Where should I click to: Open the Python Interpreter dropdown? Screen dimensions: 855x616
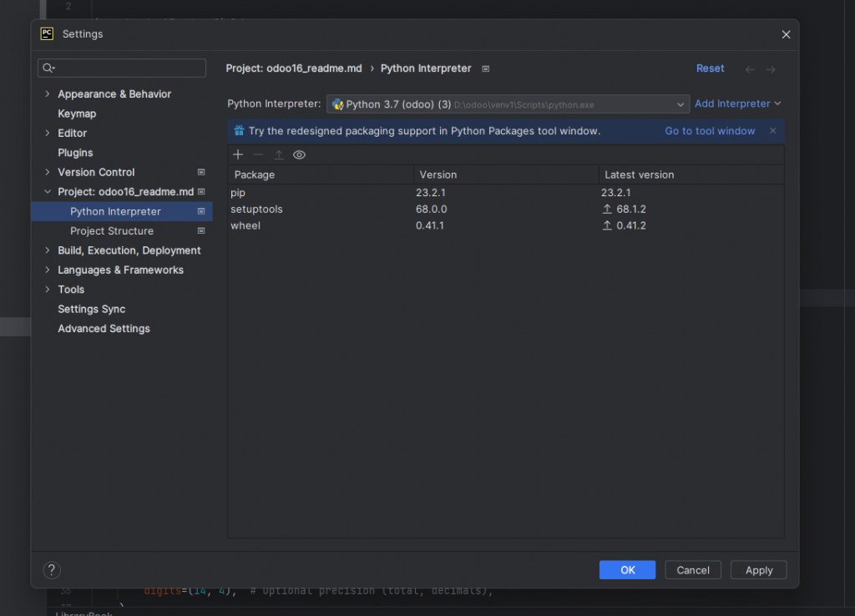click(508, 104)
